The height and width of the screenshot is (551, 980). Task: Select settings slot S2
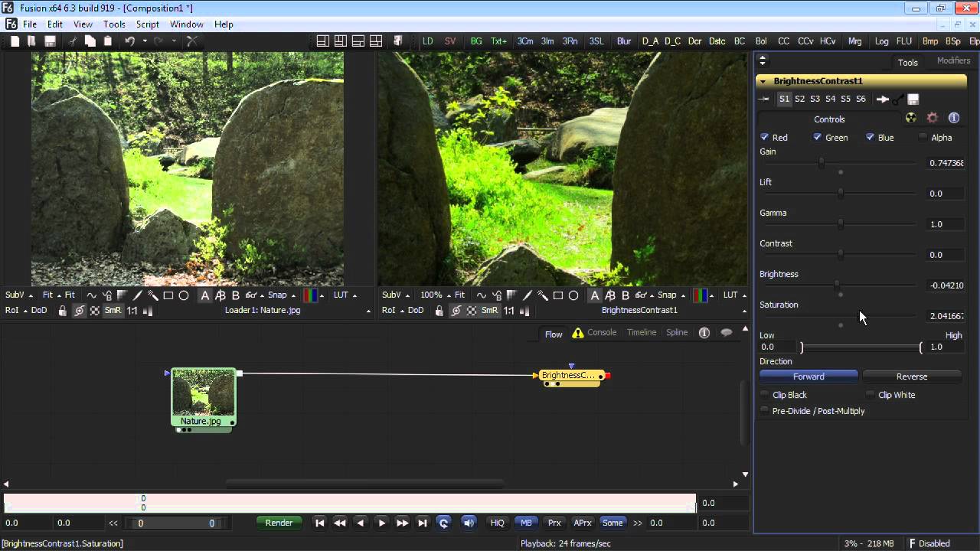click(799, 99)
